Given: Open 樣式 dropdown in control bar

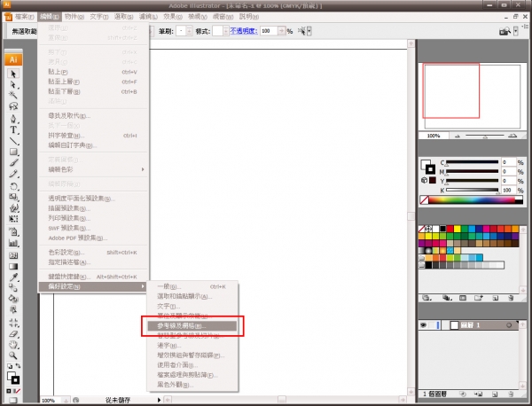Looking at the screenshot, I should (x=225, y=31).
